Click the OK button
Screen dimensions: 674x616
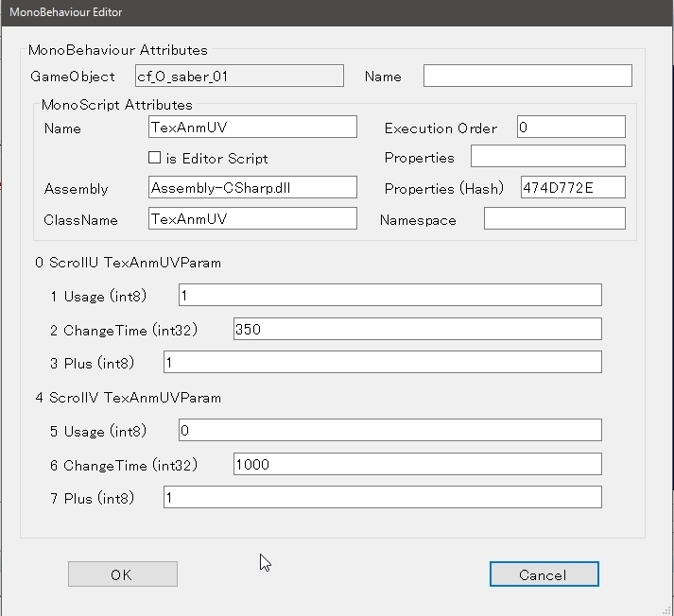(123, 573)
